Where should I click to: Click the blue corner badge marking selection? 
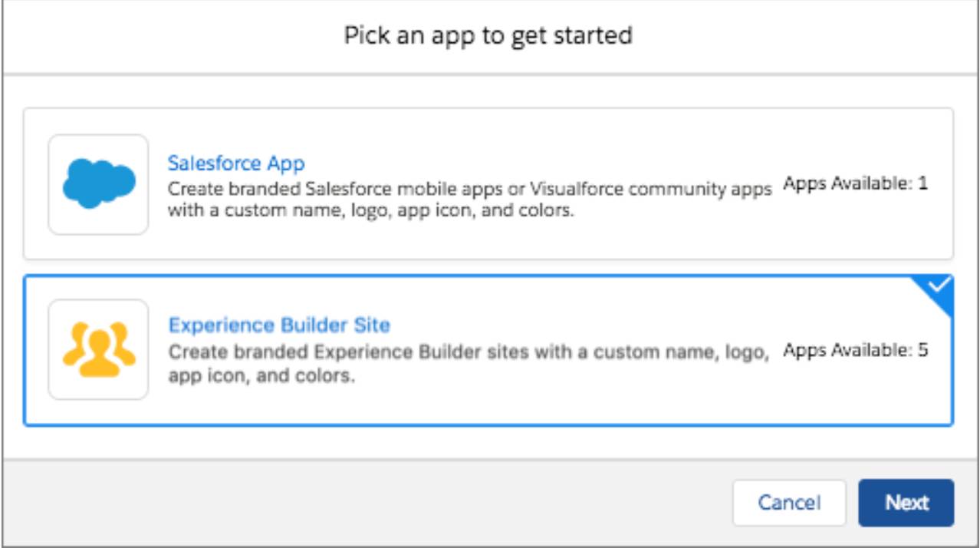(x=937, y=286)
